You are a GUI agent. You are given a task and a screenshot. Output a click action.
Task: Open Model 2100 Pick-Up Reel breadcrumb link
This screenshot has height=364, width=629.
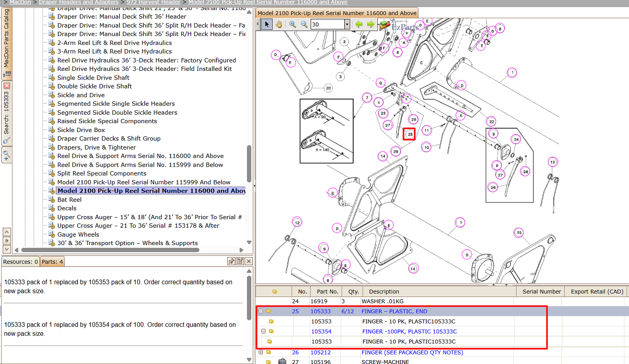click(x=268, y=2)
